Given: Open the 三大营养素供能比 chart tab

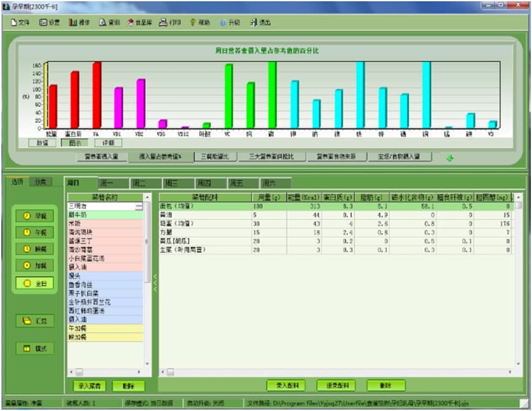Looking at the screenshot, I should (272, 156).
